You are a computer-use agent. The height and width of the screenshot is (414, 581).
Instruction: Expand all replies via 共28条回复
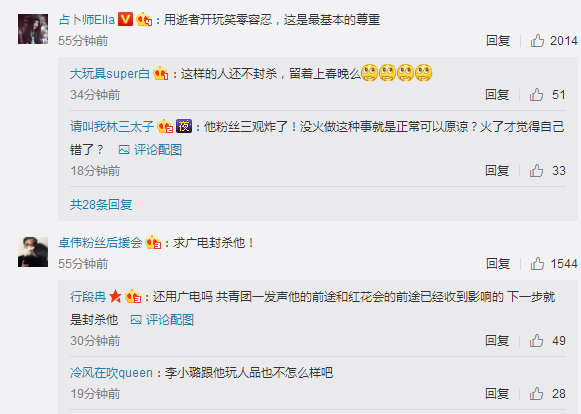click(101, 204)
